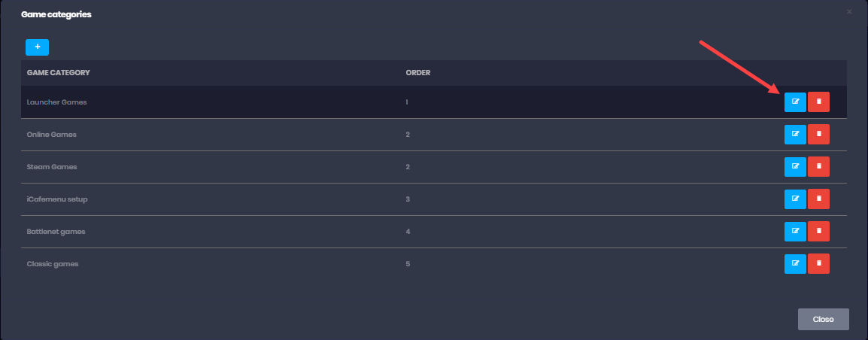Delete the iCafemenu setup category
868x340 pixels.
(x=818, y=199)
